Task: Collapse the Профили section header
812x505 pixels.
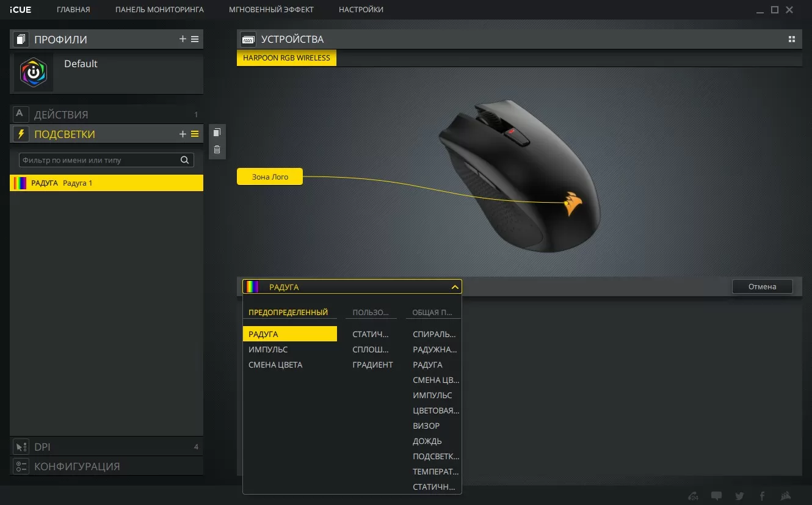Action: click(x=106, y=40)
